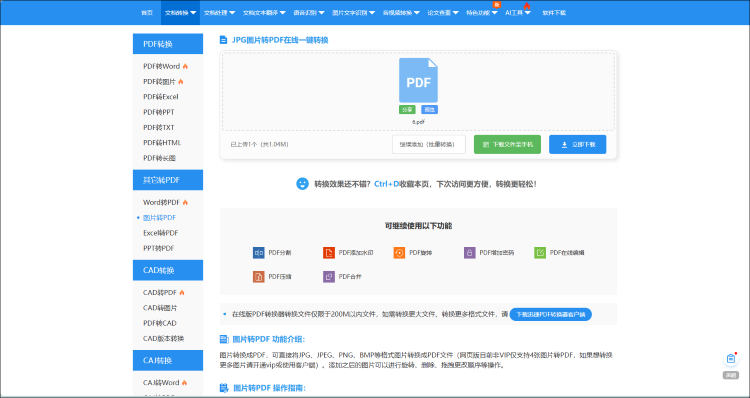
Task: Click the green 分享 share button
Action: [x=407, y=110]
